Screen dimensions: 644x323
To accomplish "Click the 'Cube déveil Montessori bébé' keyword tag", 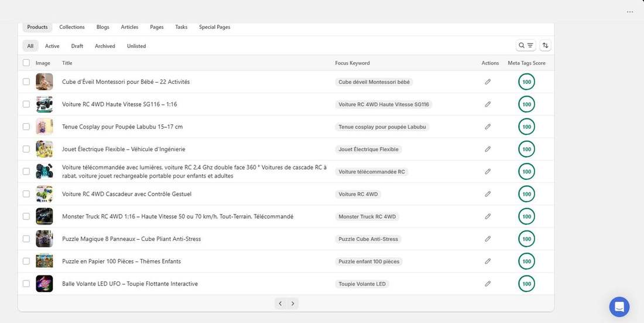I will pos(374,82).
